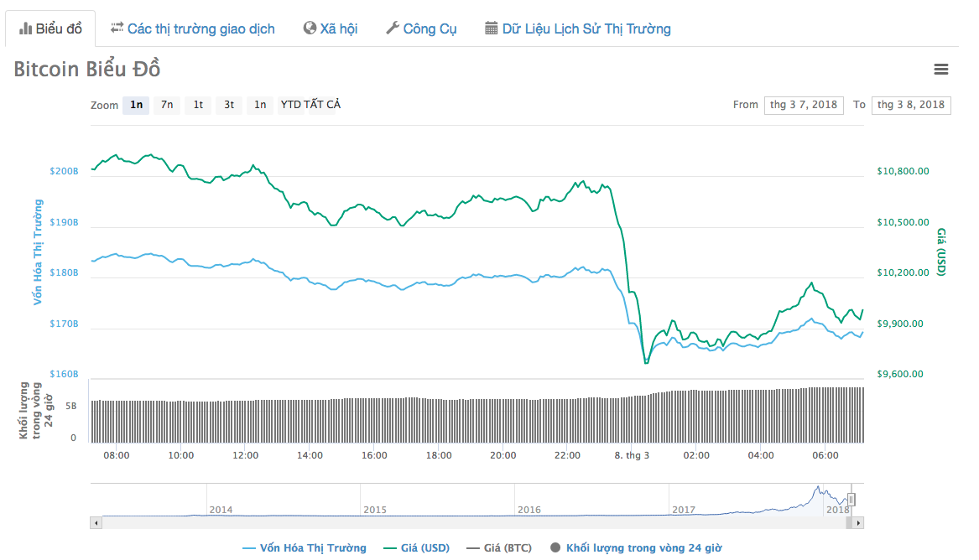
Task: Click the globe icon beside Xã hội
Action: [x=310, y=28]
